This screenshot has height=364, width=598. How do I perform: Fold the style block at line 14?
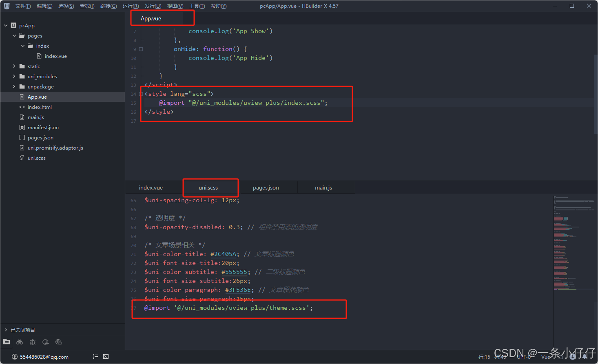pos(141,94)
